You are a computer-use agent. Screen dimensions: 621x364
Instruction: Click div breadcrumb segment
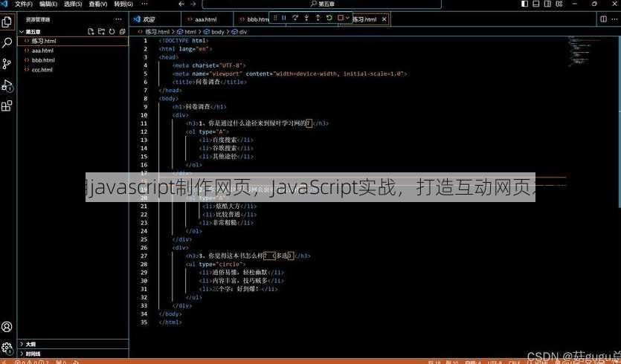[x=239, y=32]
